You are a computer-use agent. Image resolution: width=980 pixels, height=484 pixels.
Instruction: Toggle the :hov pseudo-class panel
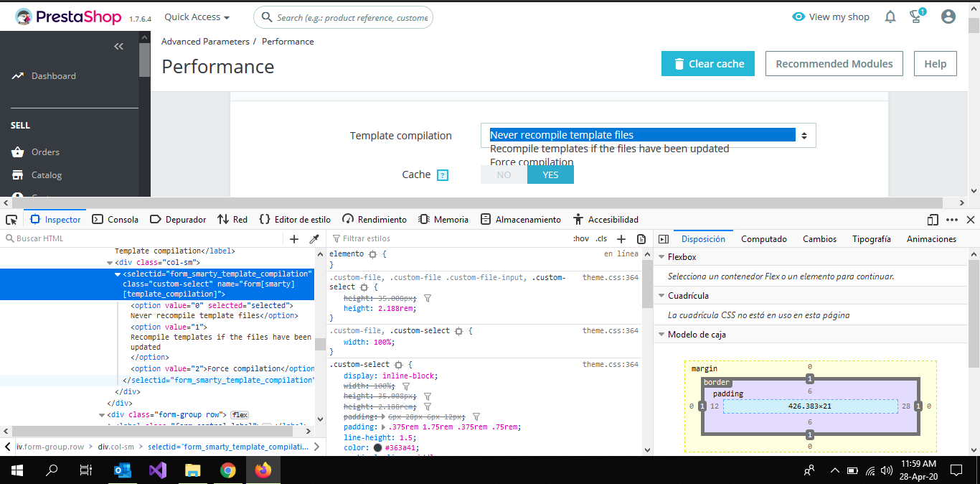tap(580, 239)
